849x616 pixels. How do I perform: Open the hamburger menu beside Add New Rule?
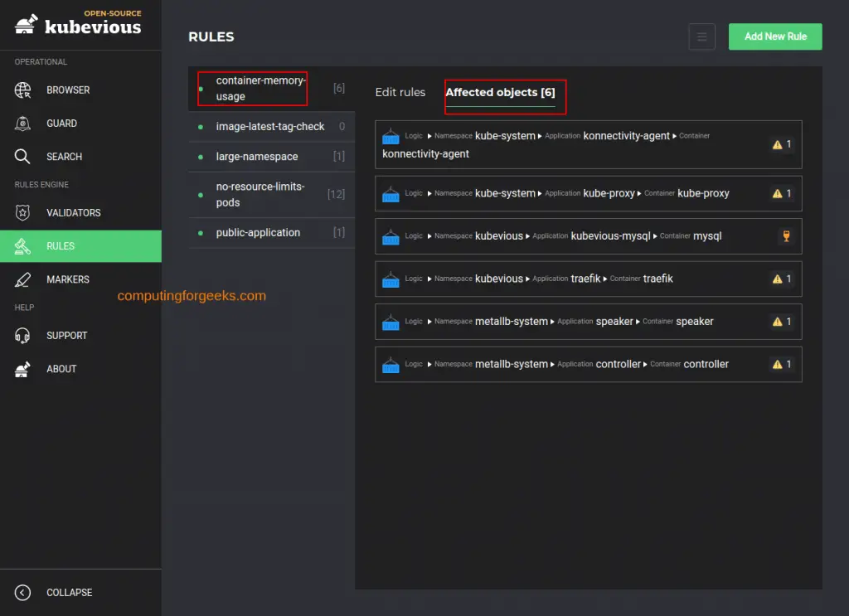(x=701, y=36)
